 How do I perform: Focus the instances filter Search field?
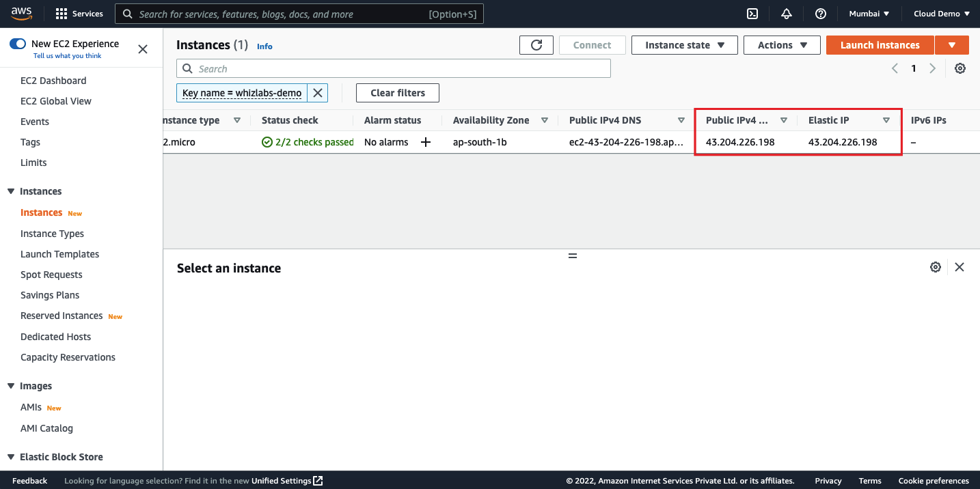point(394,68)
